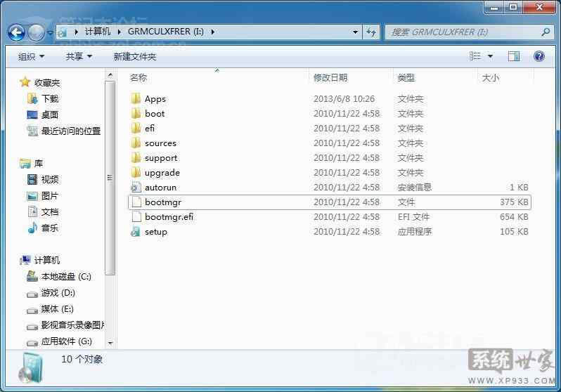
Task: Open the Help question mark icon
Action: click(x=539, y=56)
